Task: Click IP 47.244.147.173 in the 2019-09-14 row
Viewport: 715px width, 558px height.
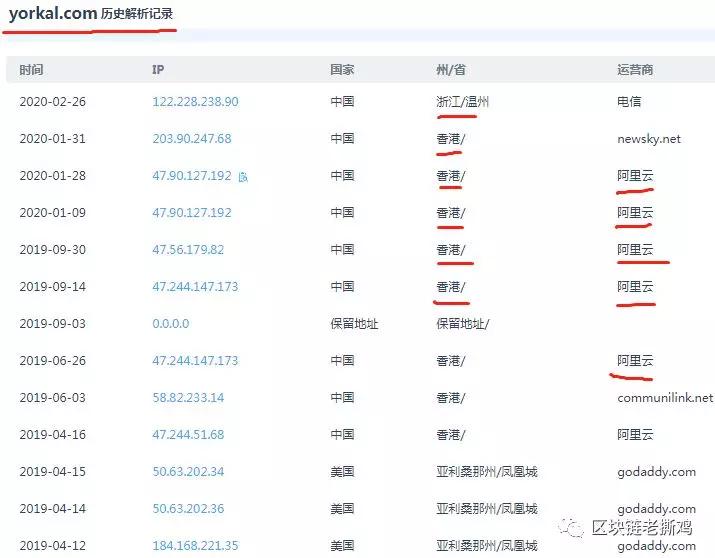Action: click(x=195, y=287)
